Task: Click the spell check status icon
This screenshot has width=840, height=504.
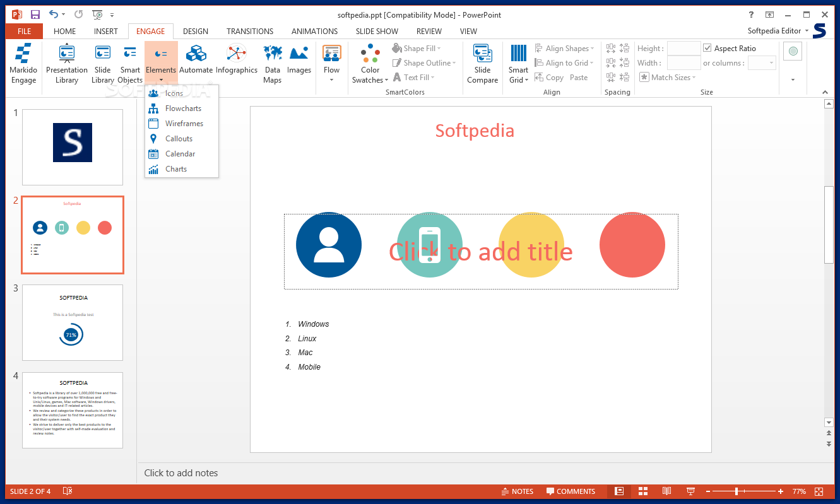Action: click(x=68, y=491)
